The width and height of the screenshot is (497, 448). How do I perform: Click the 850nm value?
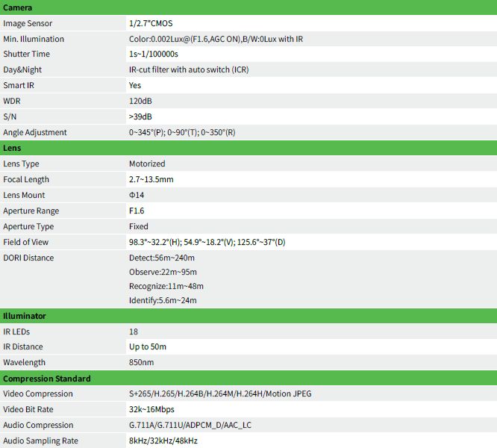click(141, 362)
